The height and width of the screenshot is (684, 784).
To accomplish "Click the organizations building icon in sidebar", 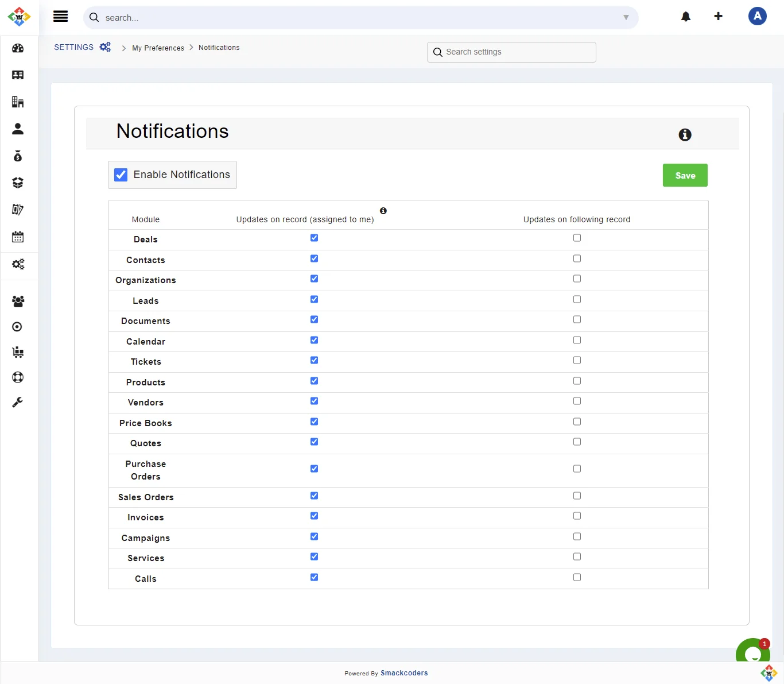I will (18, 102).
